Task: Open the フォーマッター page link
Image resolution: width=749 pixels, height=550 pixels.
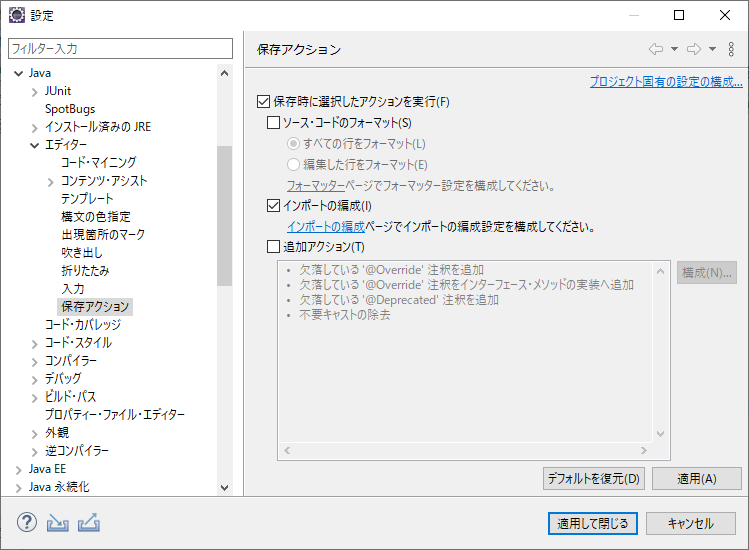Action: (316, 185)
